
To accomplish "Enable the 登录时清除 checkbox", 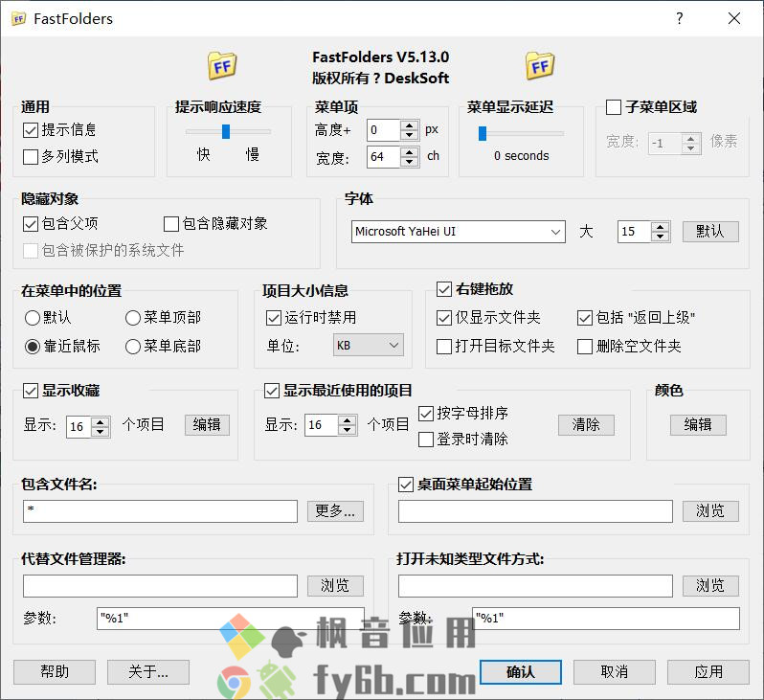I will pos(426,440).
